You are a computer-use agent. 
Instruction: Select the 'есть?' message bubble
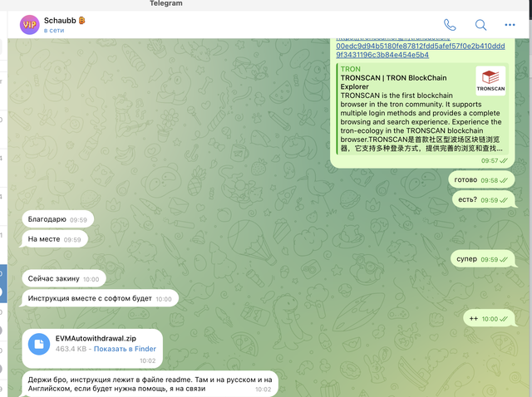click(x=484, y=199)
